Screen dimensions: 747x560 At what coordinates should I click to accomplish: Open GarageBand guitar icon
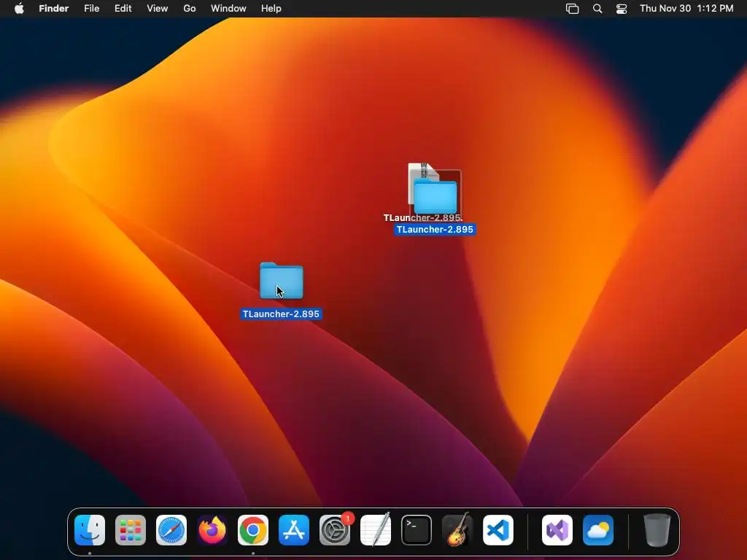(457, 530)
